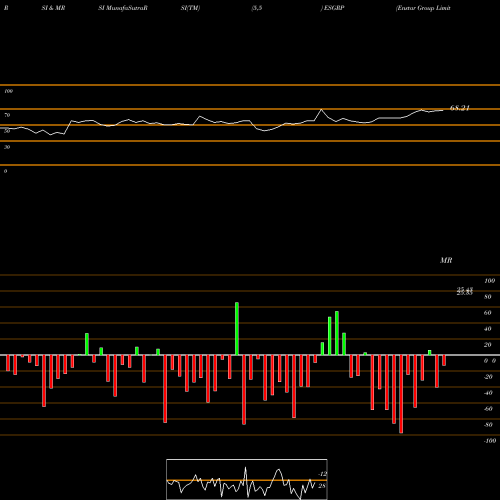This screenshot has height=500, width=500.
Task: Click the 'MR' panel label
Action: coord(446,260)
